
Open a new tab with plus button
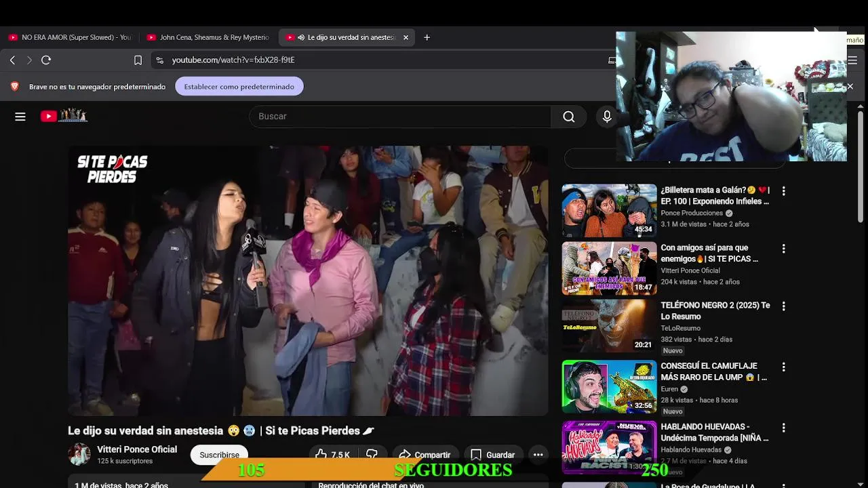pos(427,37)
